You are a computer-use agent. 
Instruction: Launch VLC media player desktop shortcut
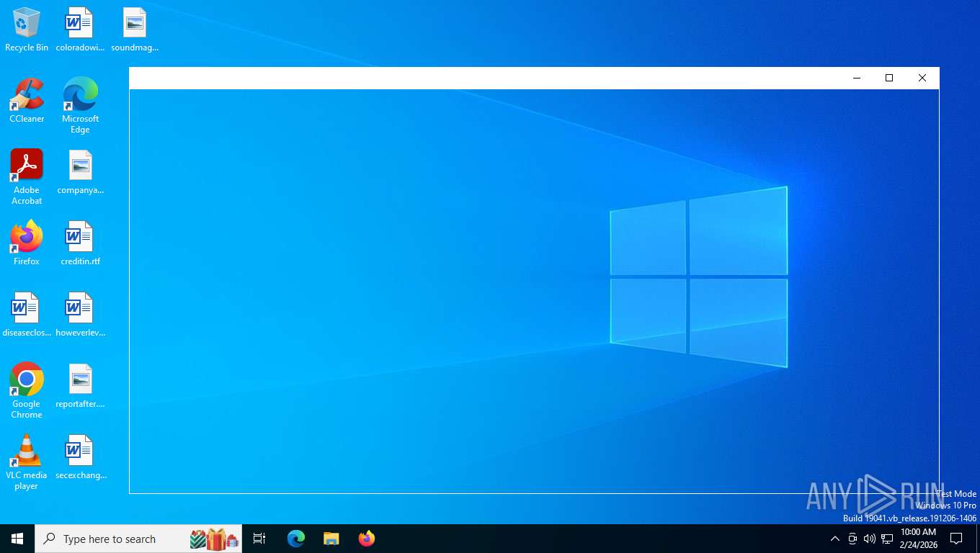pos(27,462)
